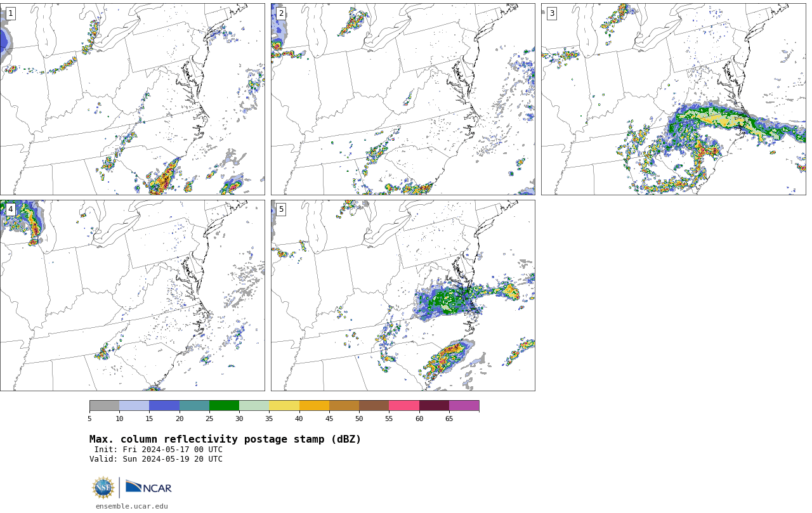Click the dark green 25-30 dBZ swatch
Screen dimensions: 812x513
224,406
